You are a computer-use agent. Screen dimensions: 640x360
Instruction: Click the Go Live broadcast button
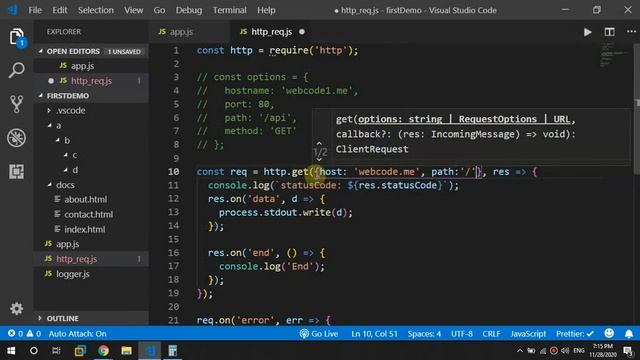319,334
